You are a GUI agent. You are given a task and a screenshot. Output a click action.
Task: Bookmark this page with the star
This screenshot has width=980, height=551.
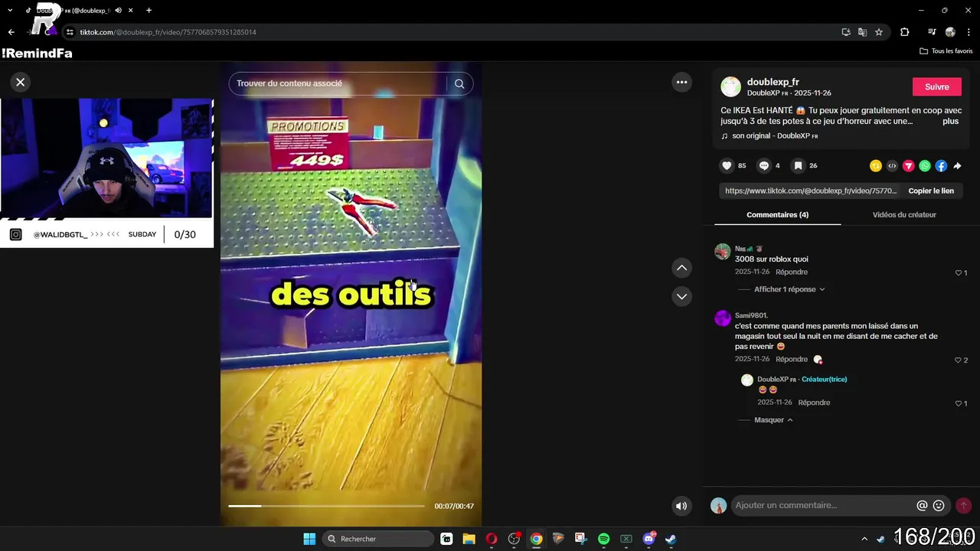click(x=879, y=32)
